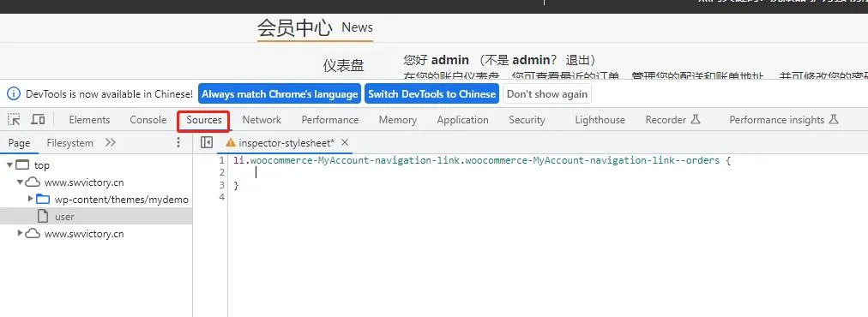Click the top frame icon
The height and width of the screenshot is (317, 868).
(22, 164)
